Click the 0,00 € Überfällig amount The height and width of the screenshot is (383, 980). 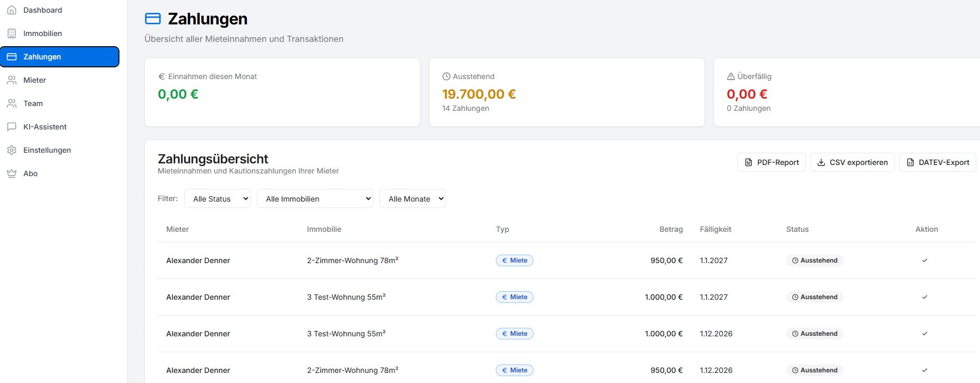[x=747, y=94]
